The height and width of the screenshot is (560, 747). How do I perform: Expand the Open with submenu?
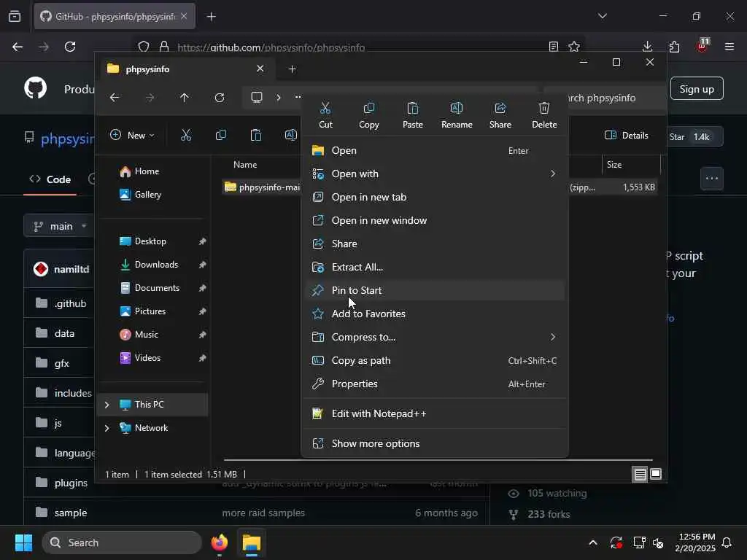435,174
